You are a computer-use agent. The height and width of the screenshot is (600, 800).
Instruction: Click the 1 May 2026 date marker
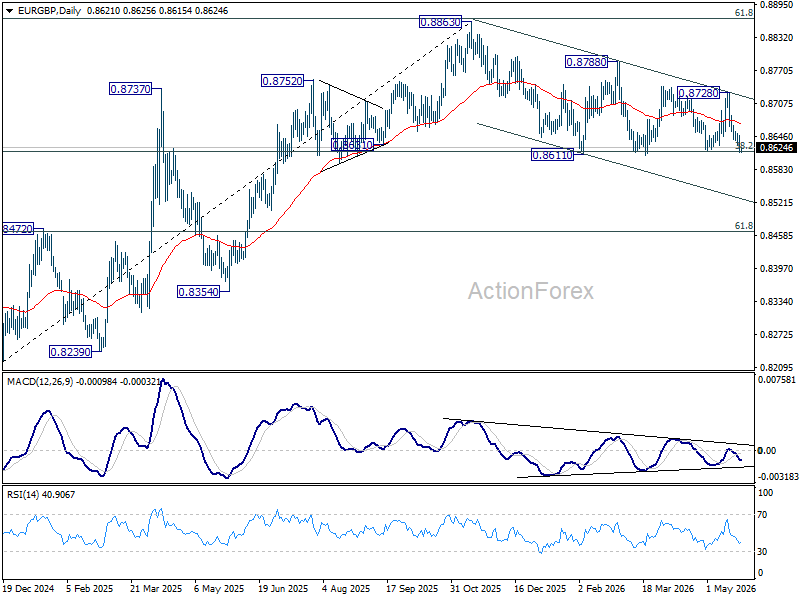(731, 588)
